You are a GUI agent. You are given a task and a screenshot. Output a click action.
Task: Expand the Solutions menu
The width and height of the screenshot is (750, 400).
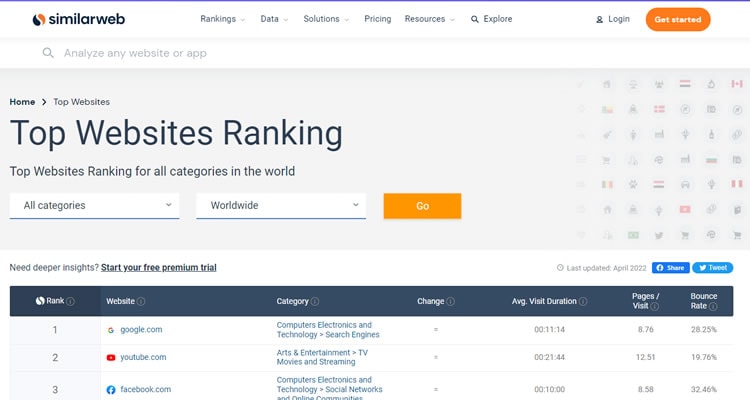pyautogui.click(x=326, y=19)
